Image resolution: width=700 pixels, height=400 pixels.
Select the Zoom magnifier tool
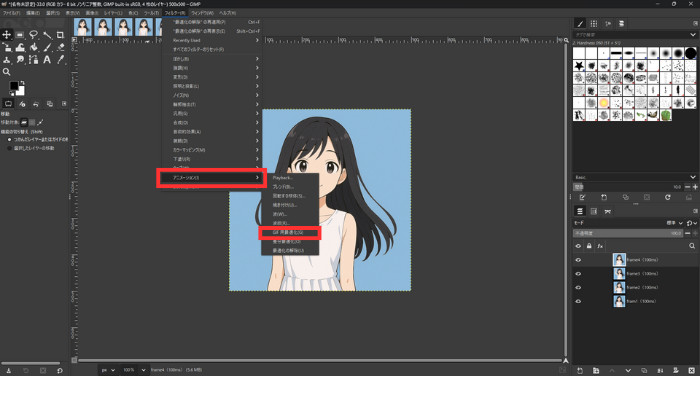[7, 72]
